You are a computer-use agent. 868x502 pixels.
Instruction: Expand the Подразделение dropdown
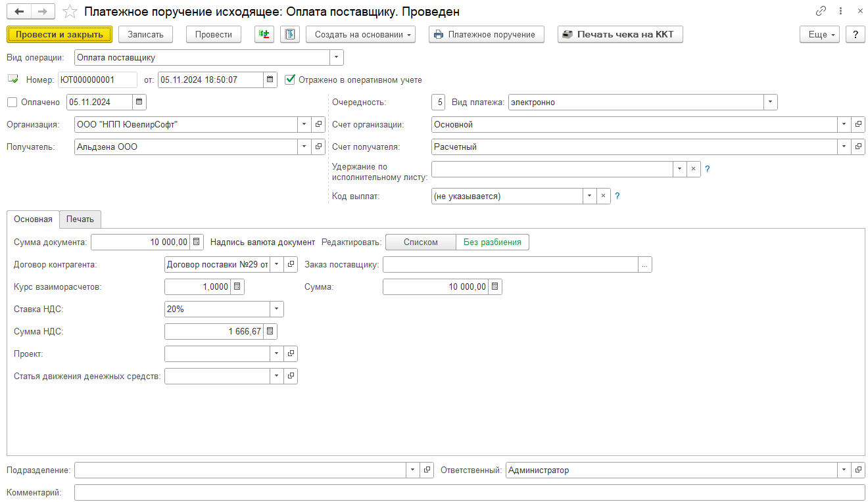[413, 470]
